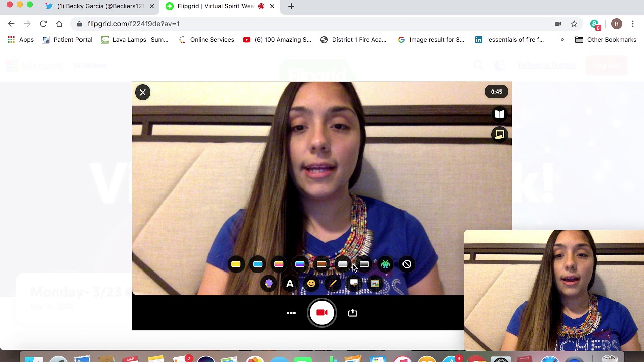Close the Becky Garcia Twitter tab
Image resolution: width=644 pixels, height=362 pixels.
pos(151,6)
